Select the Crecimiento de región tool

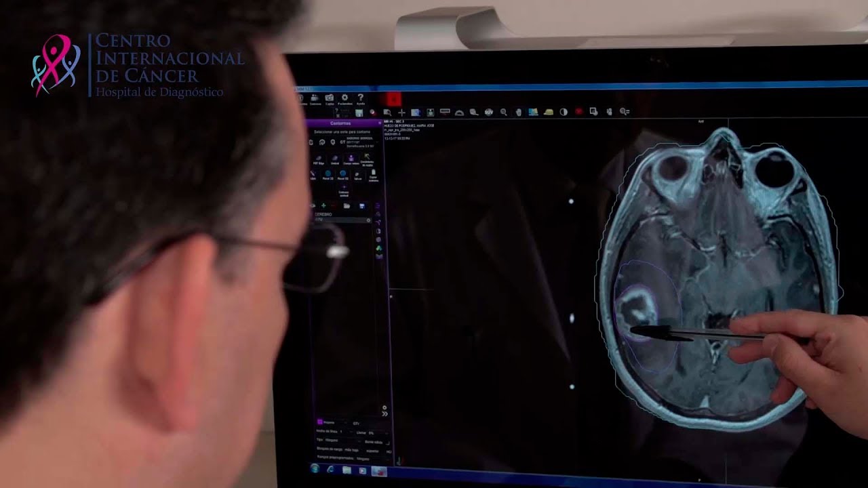367,160
